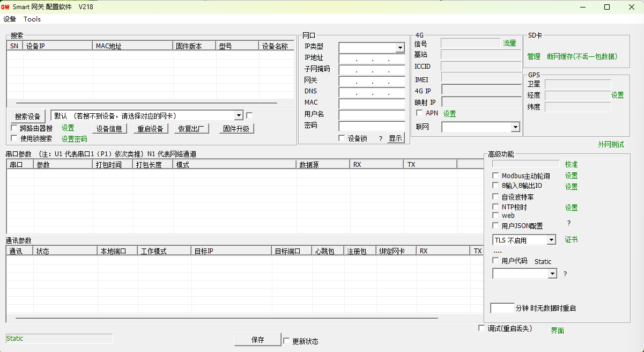Open the 联网 dropdown in 4G panel

tap(515, 127)
